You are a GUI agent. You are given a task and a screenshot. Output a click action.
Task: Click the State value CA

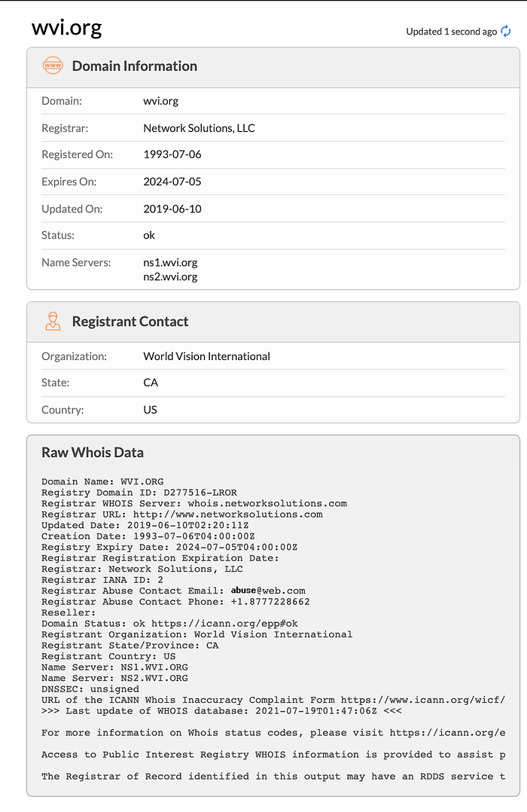[151, 383]
